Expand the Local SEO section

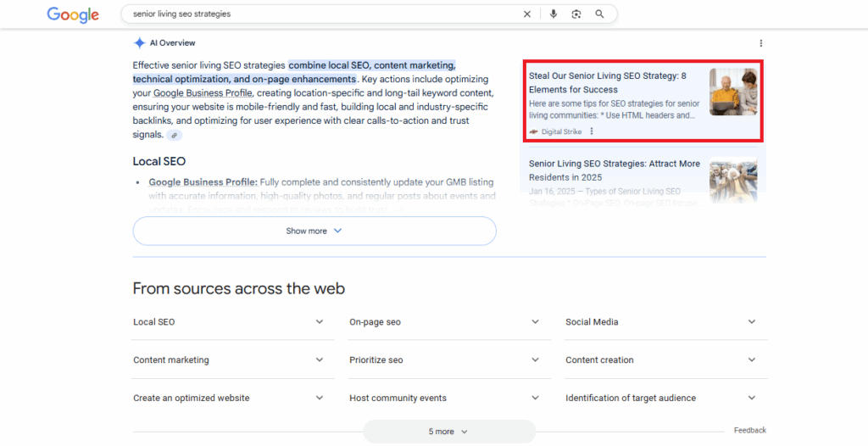click(319, 322)
